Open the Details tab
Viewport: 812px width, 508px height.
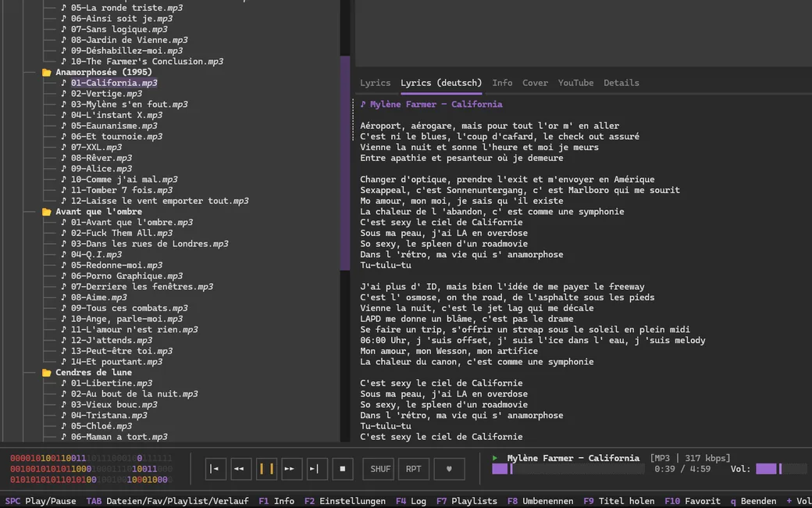(x=621, y=83)
